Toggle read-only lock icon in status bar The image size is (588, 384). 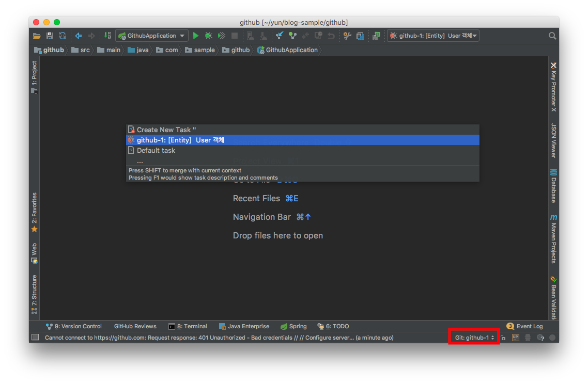[x=503, y=338]
